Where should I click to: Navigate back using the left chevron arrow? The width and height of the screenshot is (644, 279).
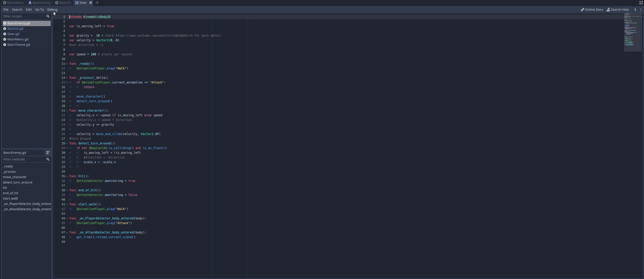point(636,10)
